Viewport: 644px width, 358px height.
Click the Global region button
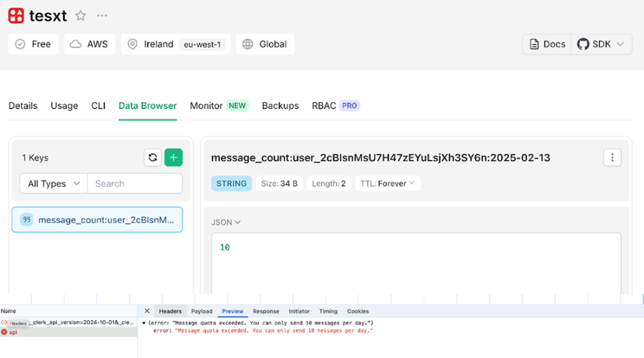click(265, 44)
